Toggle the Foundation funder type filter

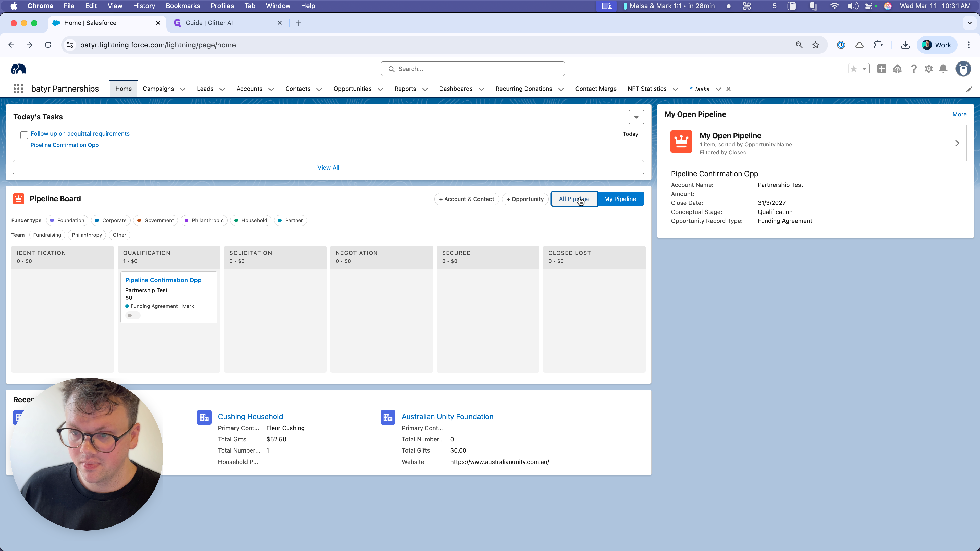click(x=67, y=221)
